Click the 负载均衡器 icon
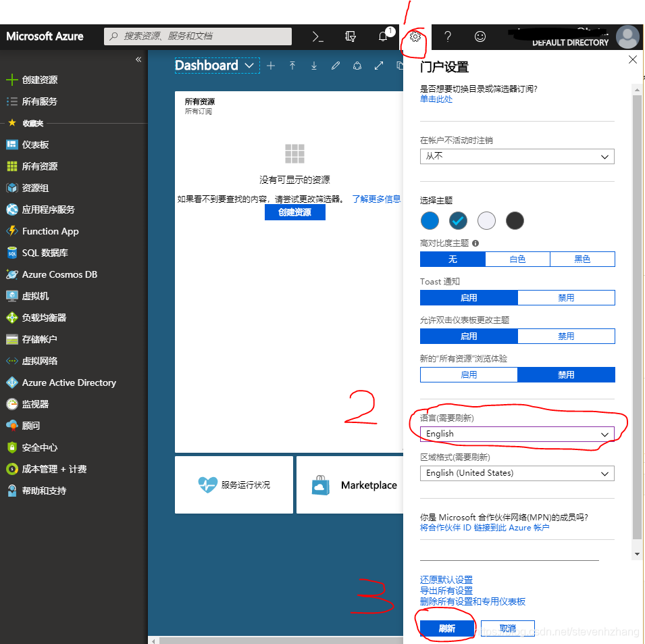Screen dimensions: 645x644 tap(12, 318)
